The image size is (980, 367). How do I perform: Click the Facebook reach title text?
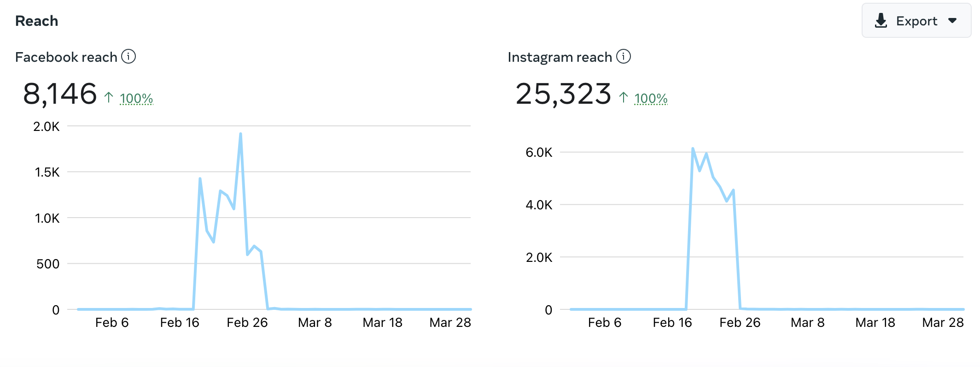coord(66,57)
